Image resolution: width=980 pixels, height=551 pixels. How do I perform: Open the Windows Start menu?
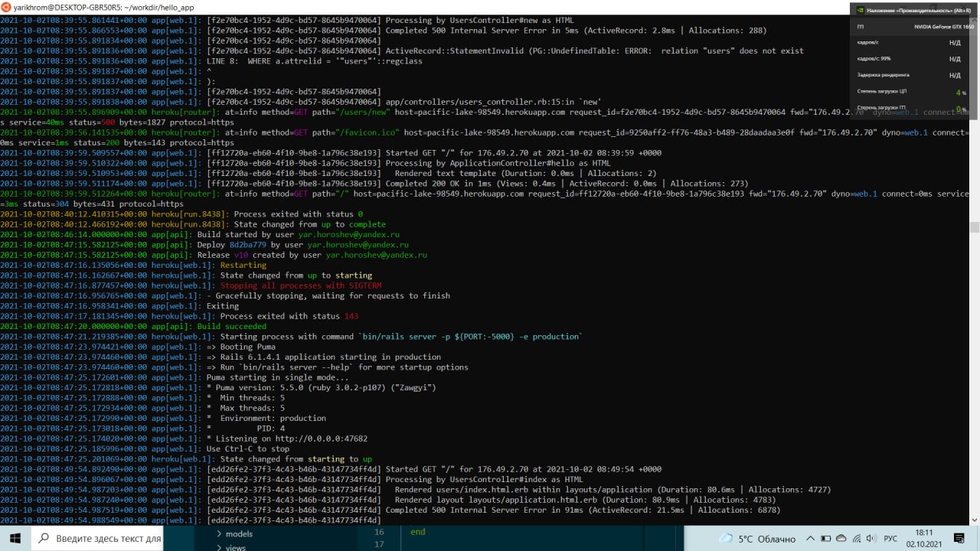[15, 539]
